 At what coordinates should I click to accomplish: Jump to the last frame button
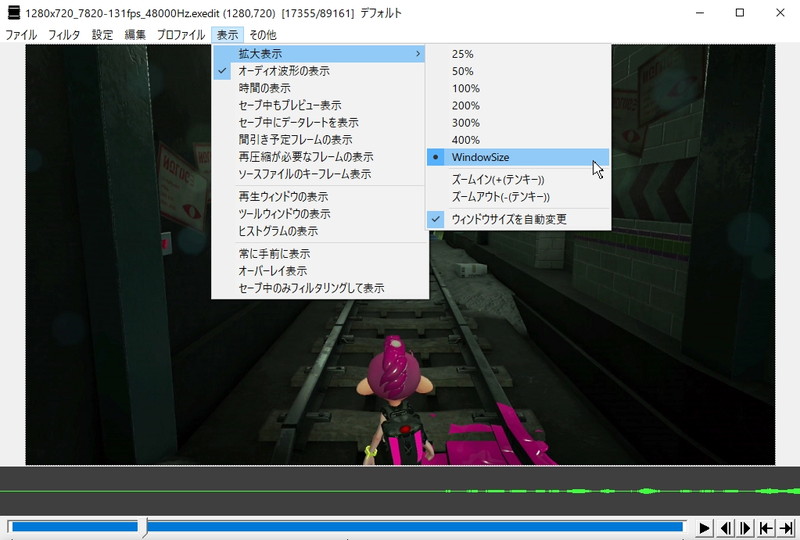786,528
